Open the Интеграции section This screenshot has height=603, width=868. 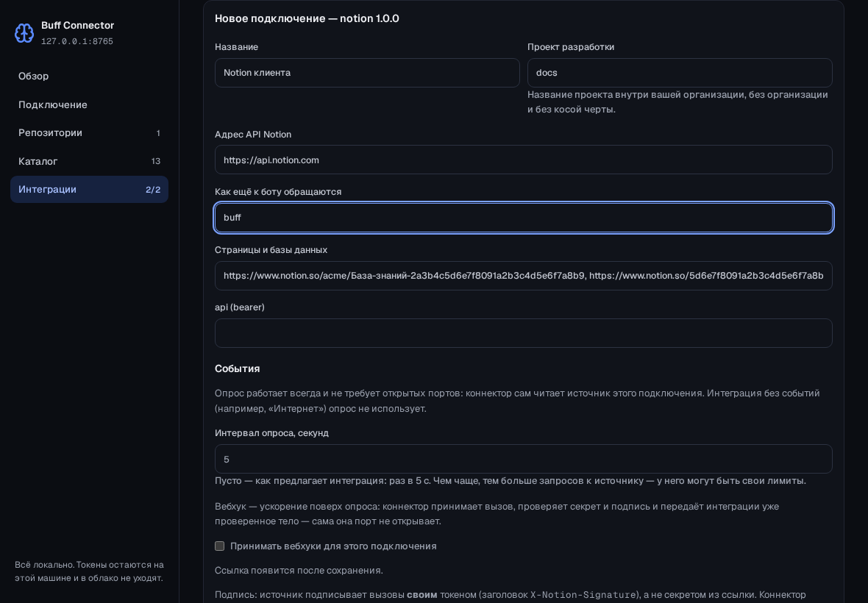89,189
